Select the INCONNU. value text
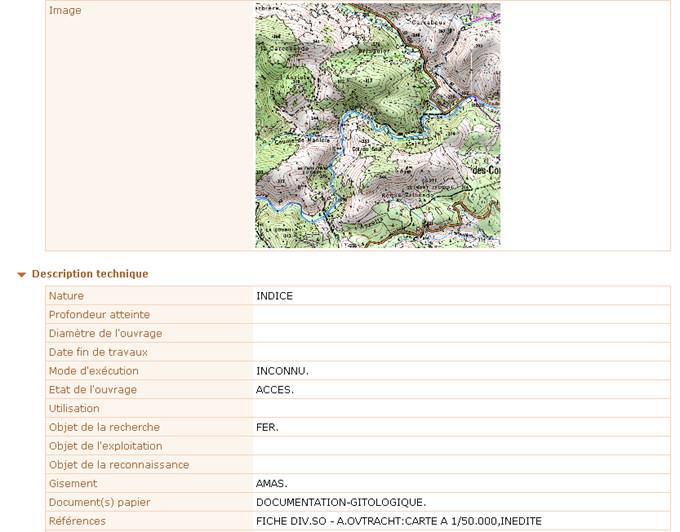Image resolution: width=680 pixels, height=532 pixels. pyautogui.click(x=282, y=371)
